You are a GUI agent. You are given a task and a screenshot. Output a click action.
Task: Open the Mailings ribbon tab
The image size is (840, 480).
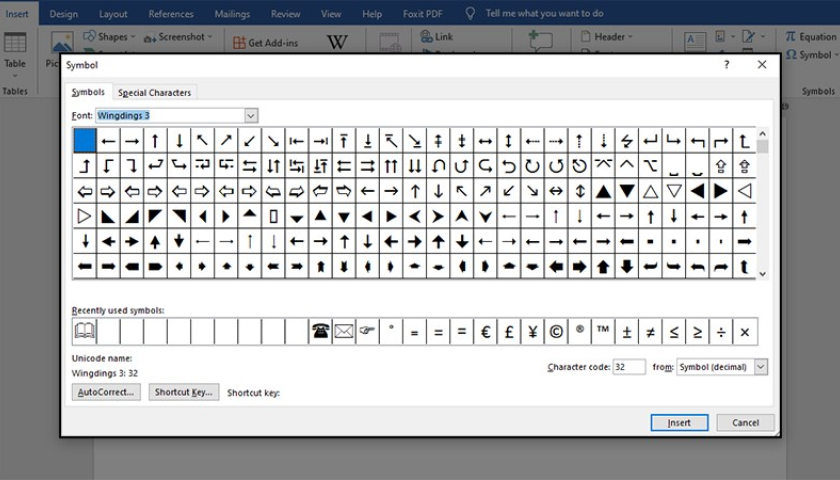(x=232, y=14)
